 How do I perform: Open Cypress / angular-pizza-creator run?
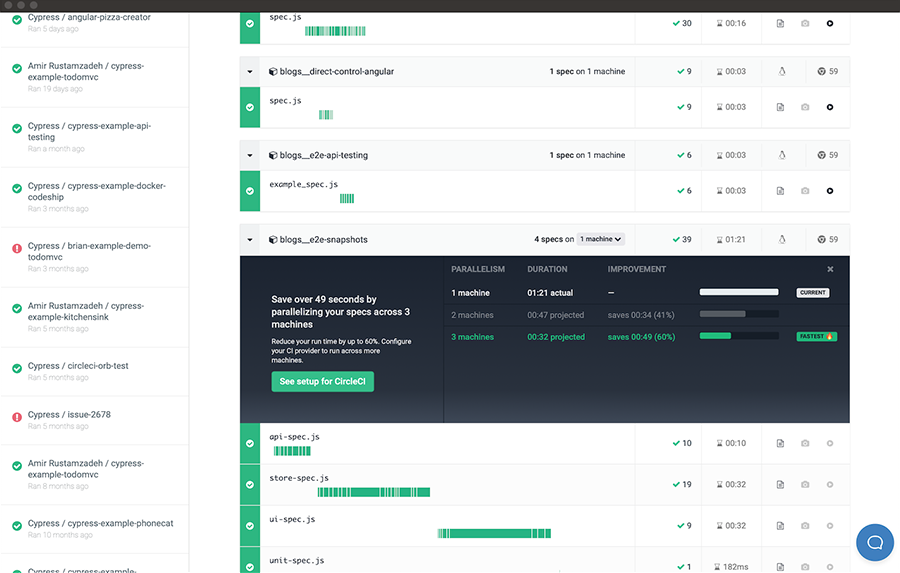95,23
